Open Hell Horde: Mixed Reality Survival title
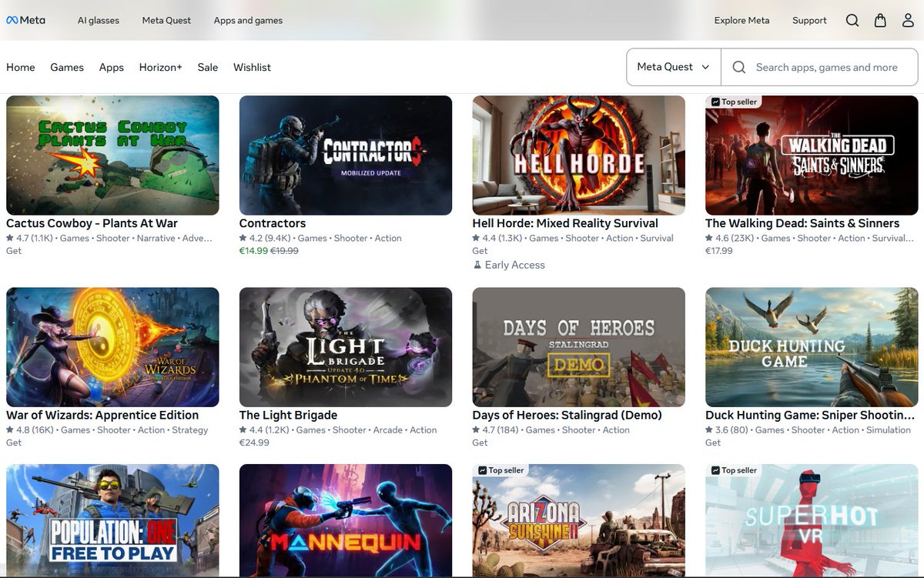The width and height of the screenshot is (924, 578). click(x=565, y=223)
